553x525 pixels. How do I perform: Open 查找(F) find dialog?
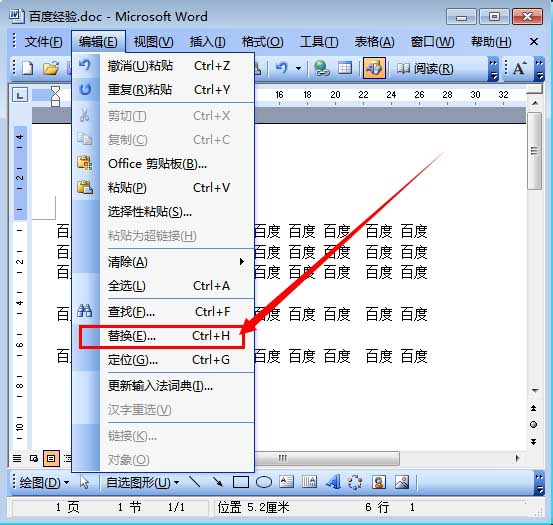[163, 312]
